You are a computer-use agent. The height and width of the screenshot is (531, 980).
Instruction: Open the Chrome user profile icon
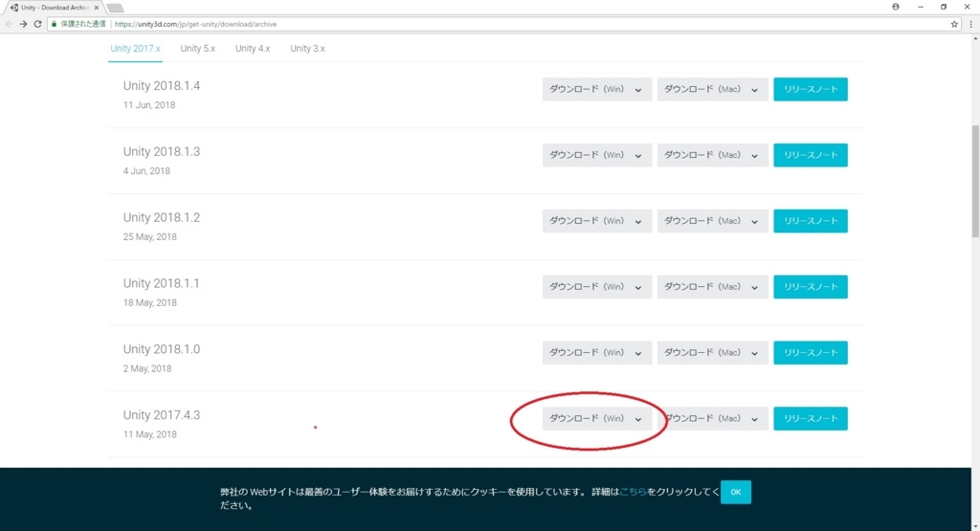pyautogui.click(x=896, y=7)
